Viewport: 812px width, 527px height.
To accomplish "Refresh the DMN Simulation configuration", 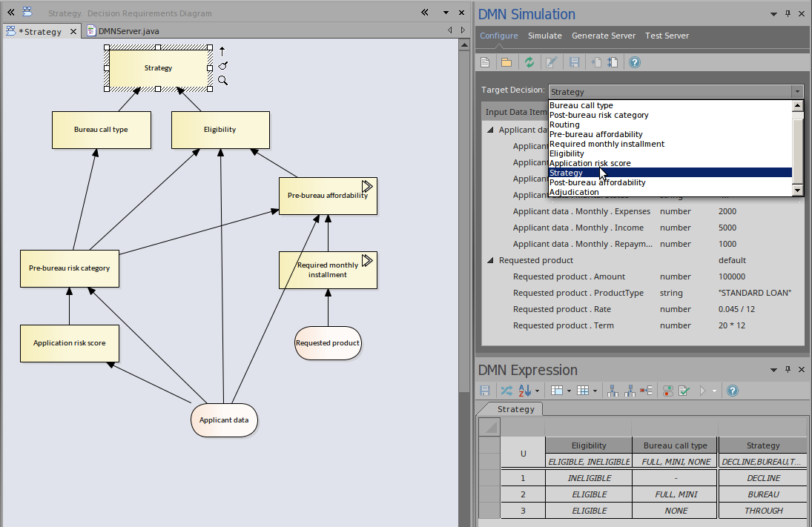I will point(529,62).
